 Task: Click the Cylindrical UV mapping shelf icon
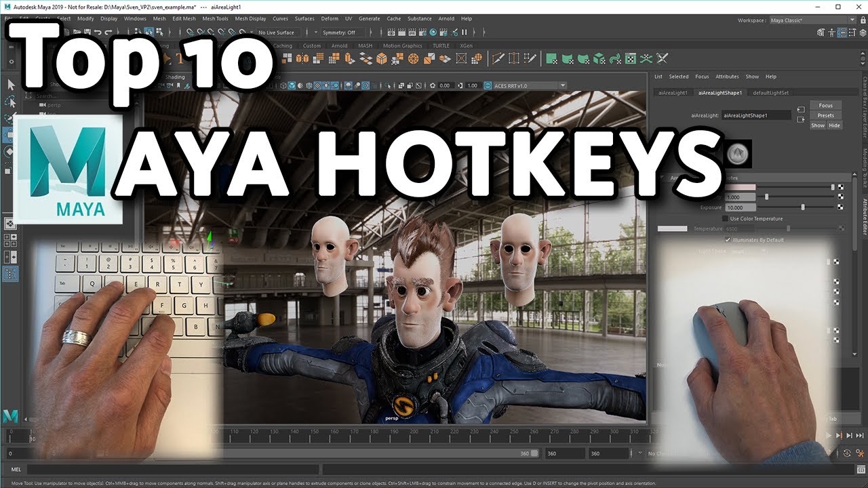click(x=568, y=58)
